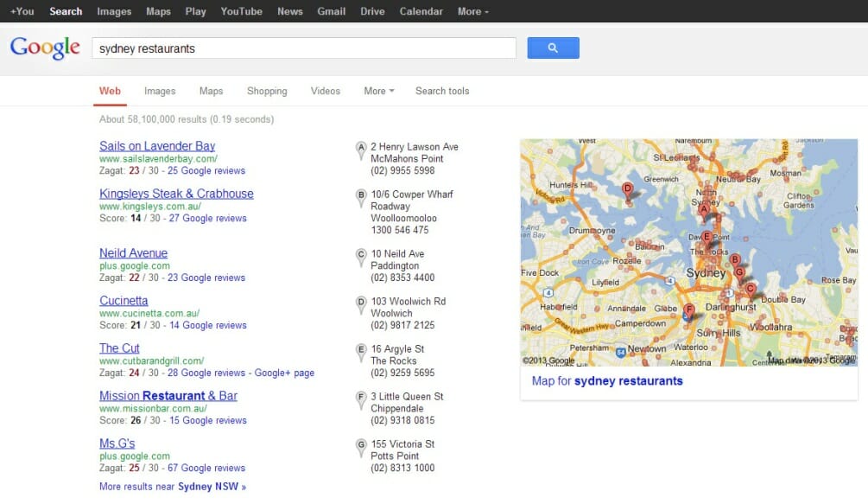Click the ©2013 Google attribution on the map

(548, 360)
